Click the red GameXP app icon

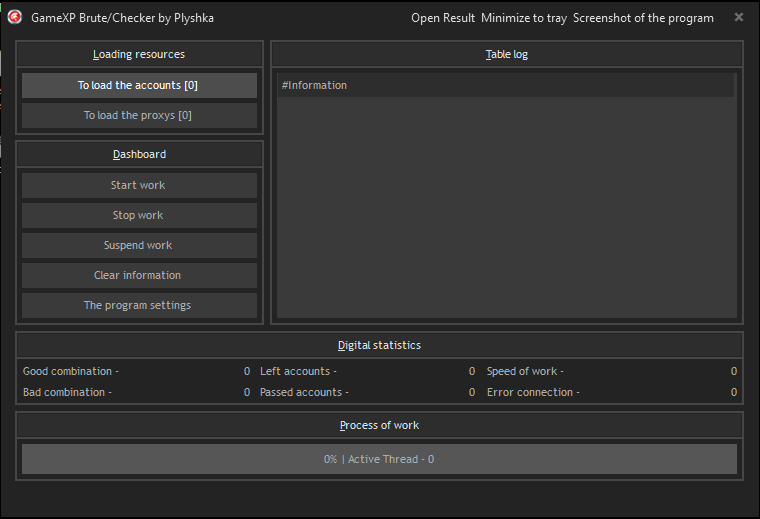pos(15,17)
